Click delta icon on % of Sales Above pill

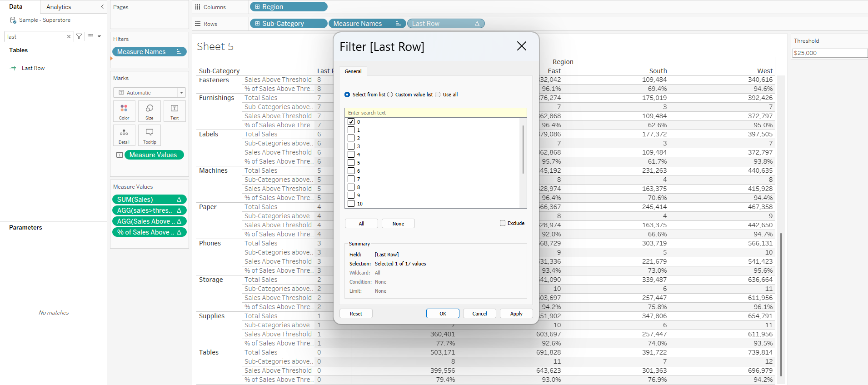[x=179, y=232]
